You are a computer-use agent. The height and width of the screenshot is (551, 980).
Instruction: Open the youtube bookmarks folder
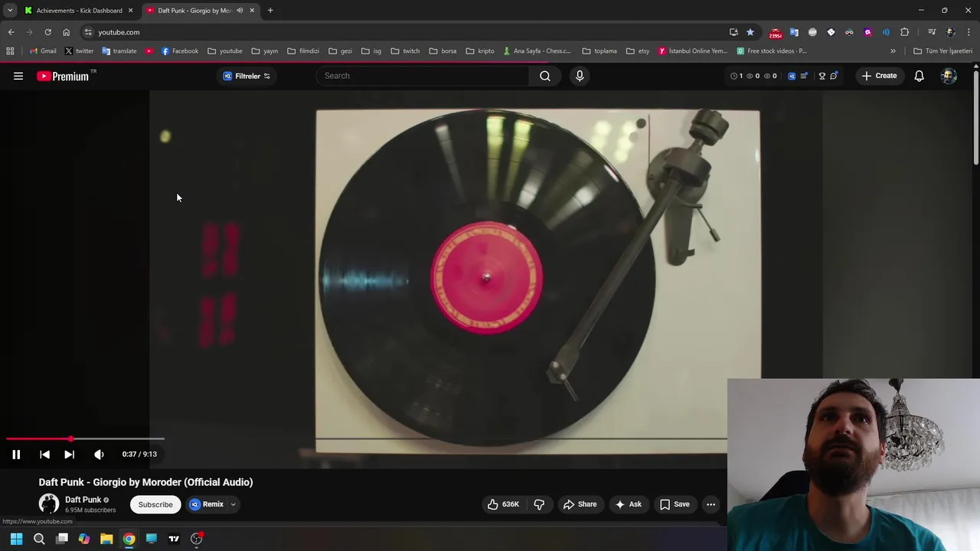tap(225, 51)
